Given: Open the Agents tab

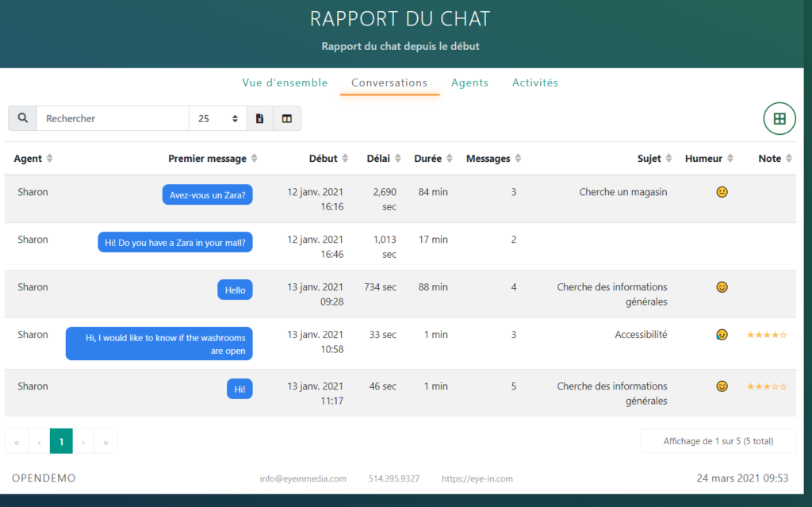Looking at the screenshot, I should coord(469,83).
